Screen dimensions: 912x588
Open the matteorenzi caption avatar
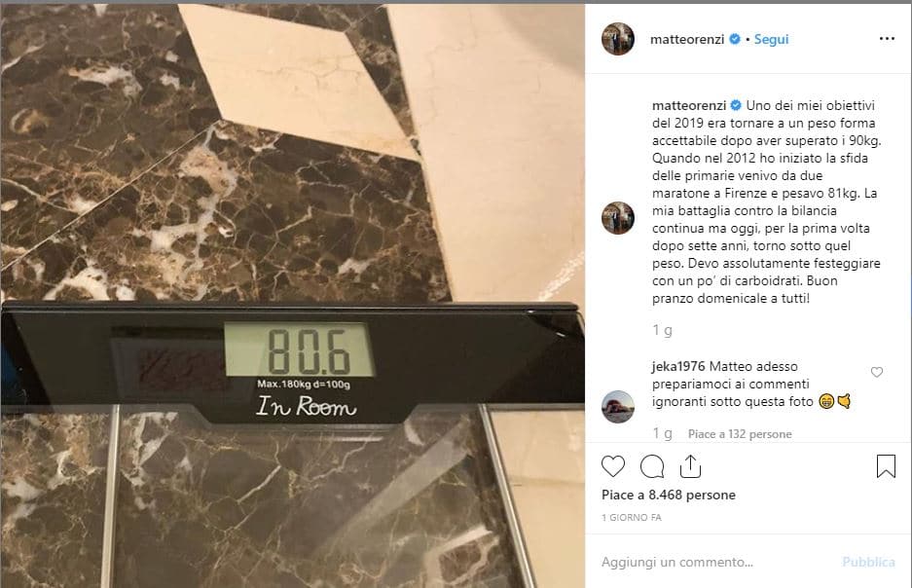point(618,218)
